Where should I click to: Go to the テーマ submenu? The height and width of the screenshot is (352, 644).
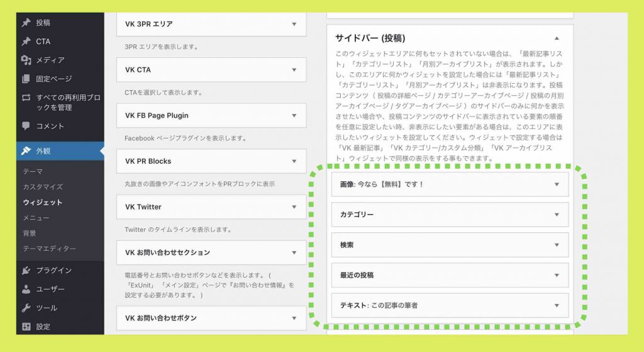33,171
